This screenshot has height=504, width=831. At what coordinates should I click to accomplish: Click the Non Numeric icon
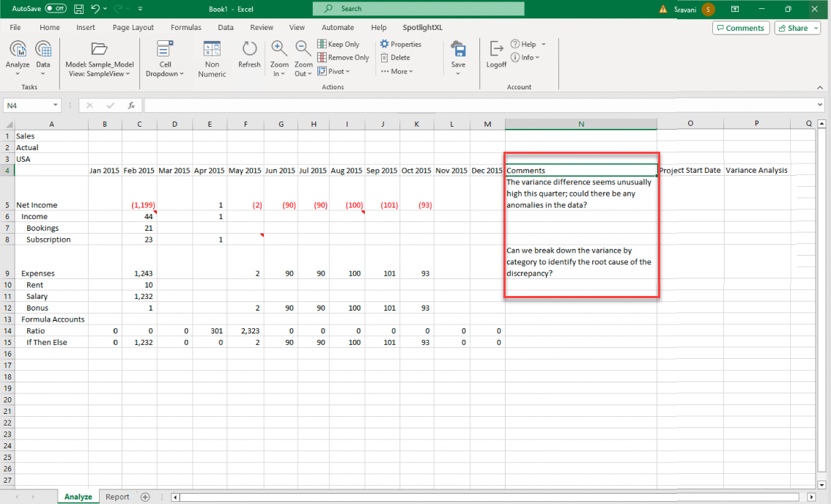[x=212, y=49]
